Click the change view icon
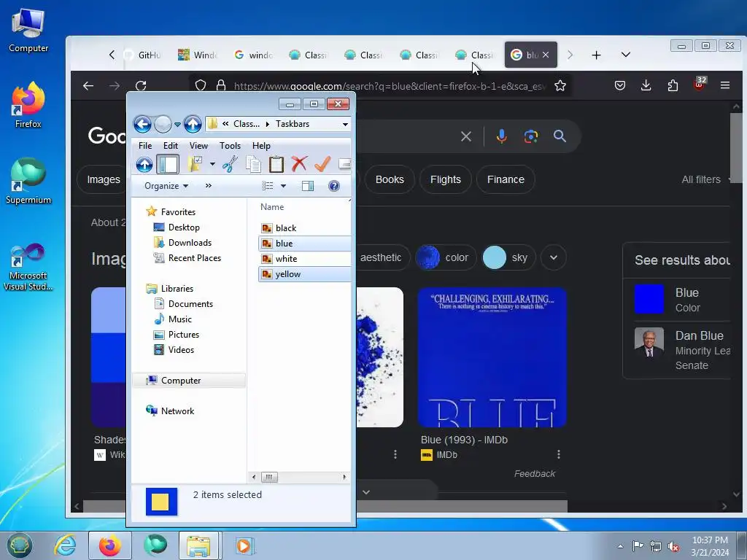Screen dimensions: 747x560 coord(268,186)
